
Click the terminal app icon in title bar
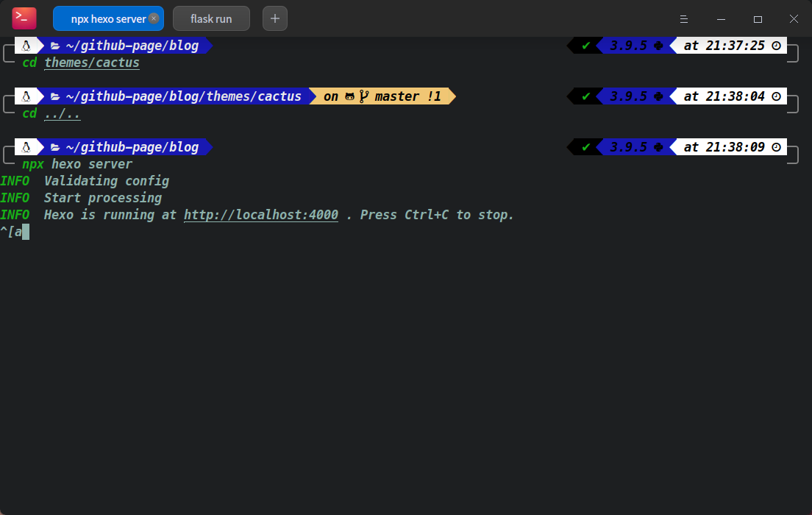pos(24,18)
